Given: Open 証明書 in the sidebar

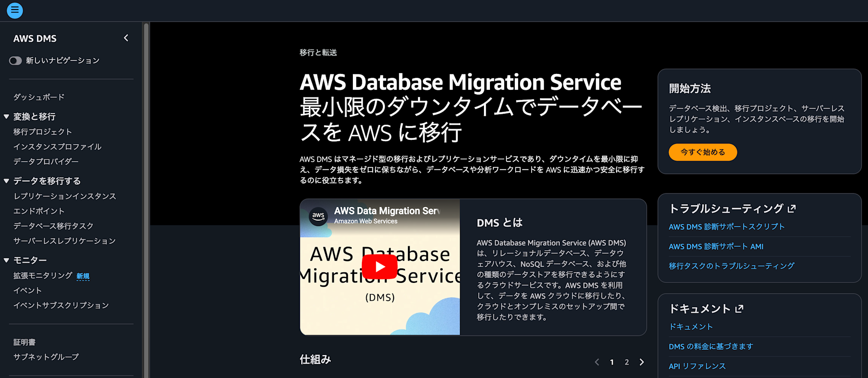Looking at the screenshot, I should click(24, 342).
